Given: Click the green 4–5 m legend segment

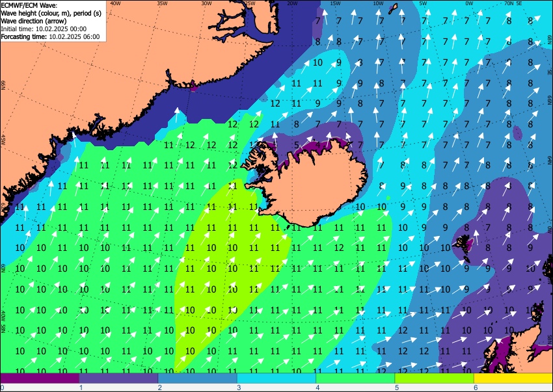Looking at the screenshot, I should 355,378.
